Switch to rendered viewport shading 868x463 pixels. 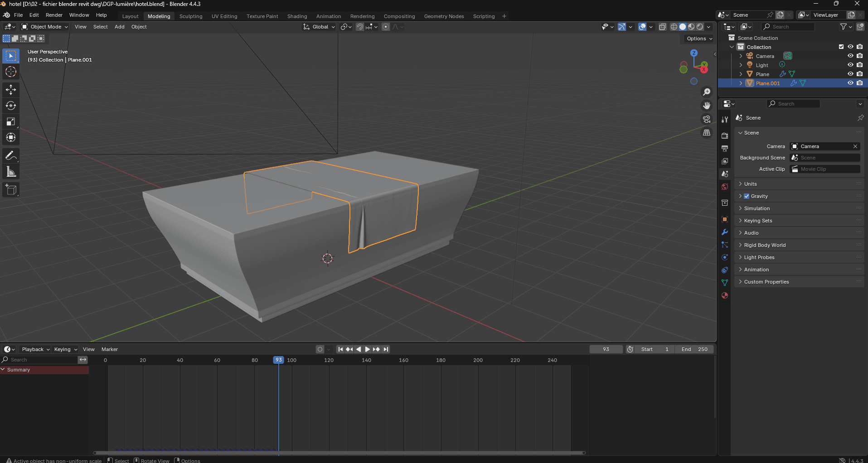point(700,27)
